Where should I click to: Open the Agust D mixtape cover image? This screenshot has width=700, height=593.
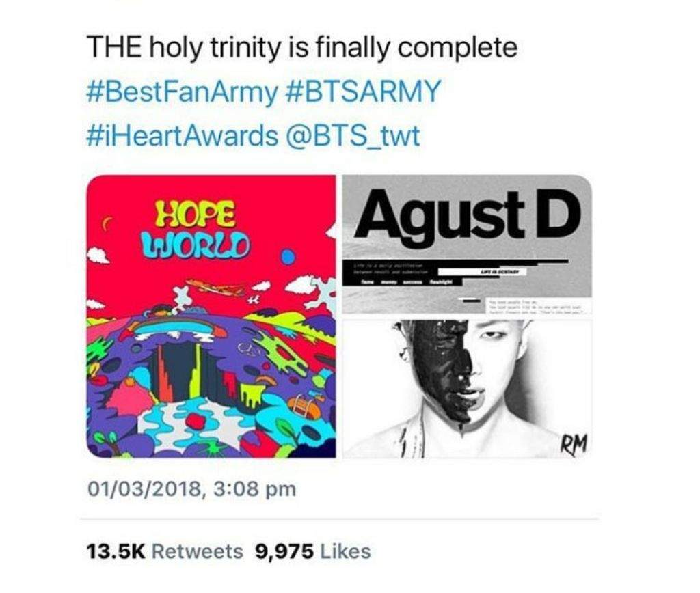tap(468, 245)
